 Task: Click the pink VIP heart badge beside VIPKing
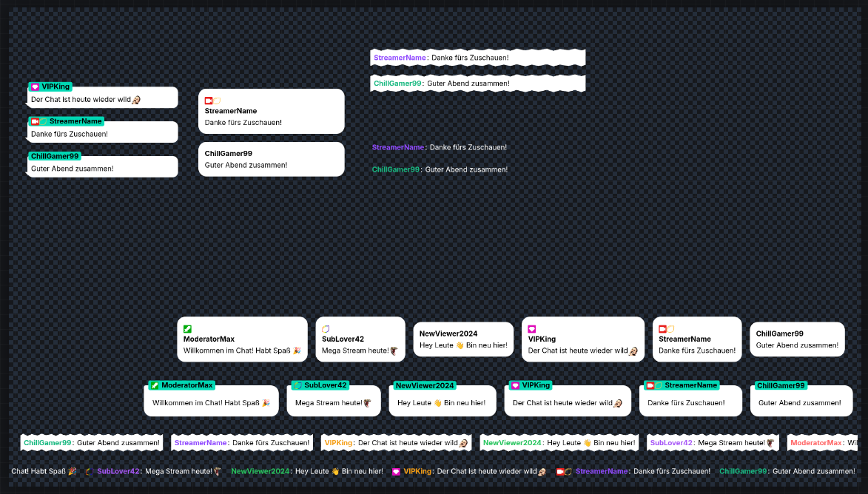[x=531, y=329]
